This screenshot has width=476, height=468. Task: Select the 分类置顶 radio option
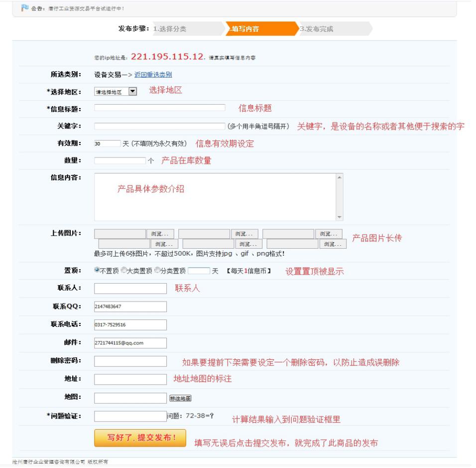(157, 271)
